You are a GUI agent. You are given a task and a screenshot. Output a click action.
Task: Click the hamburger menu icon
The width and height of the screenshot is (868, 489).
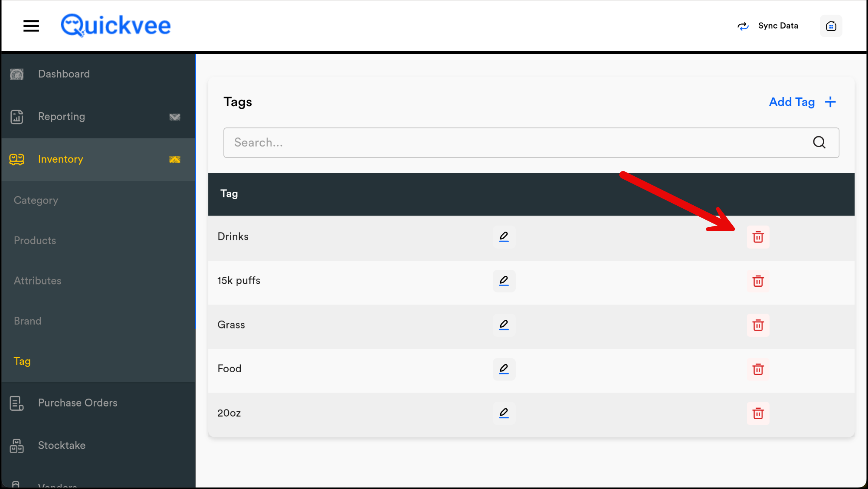(x=31, y=26)
